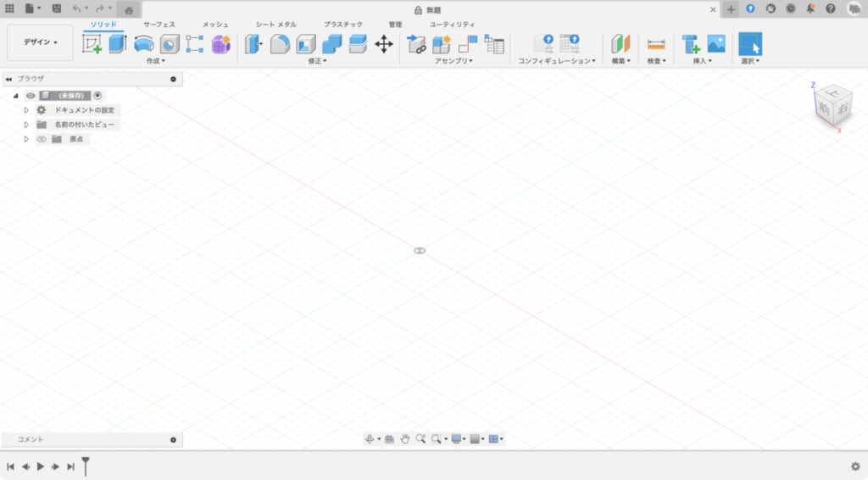Show the 原点 folder with eye icon
Screen dimensions: 868x480
pyautogui.click(x=42, y=139)
